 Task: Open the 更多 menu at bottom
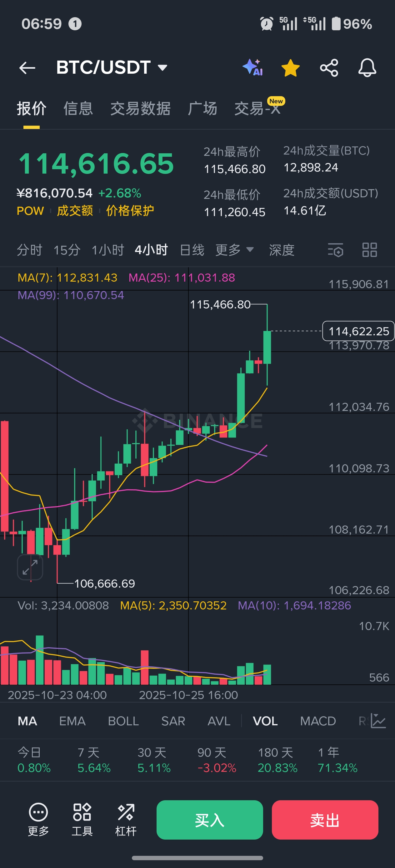pos(38,820)
